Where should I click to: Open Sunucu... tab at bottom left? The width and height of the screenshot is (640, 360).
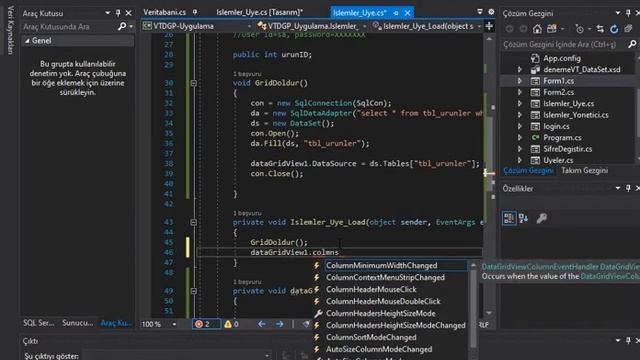(x=78, y=323)
